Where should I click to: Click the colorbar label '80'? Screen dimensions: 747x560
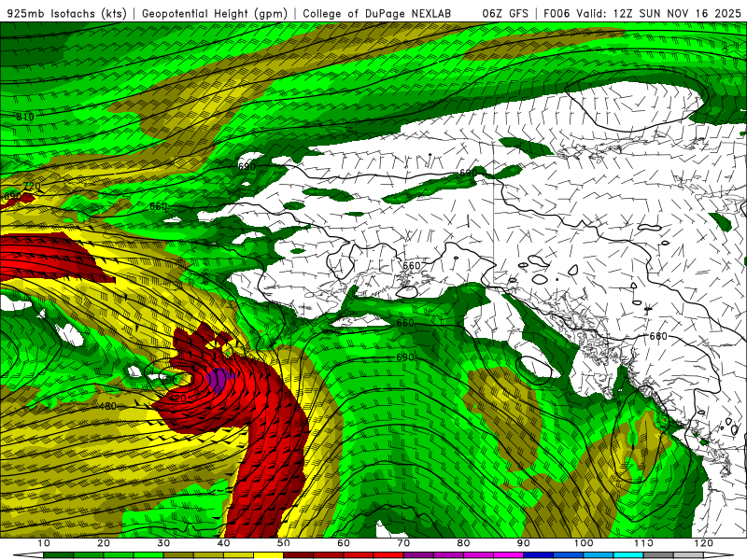coord(463,543)
